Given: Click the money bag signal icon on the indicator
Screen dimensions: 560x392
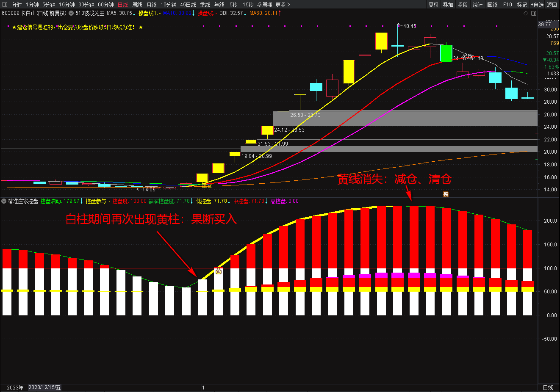Looking at the screenshot, I should pyautogui.click(x=219, y=271).
